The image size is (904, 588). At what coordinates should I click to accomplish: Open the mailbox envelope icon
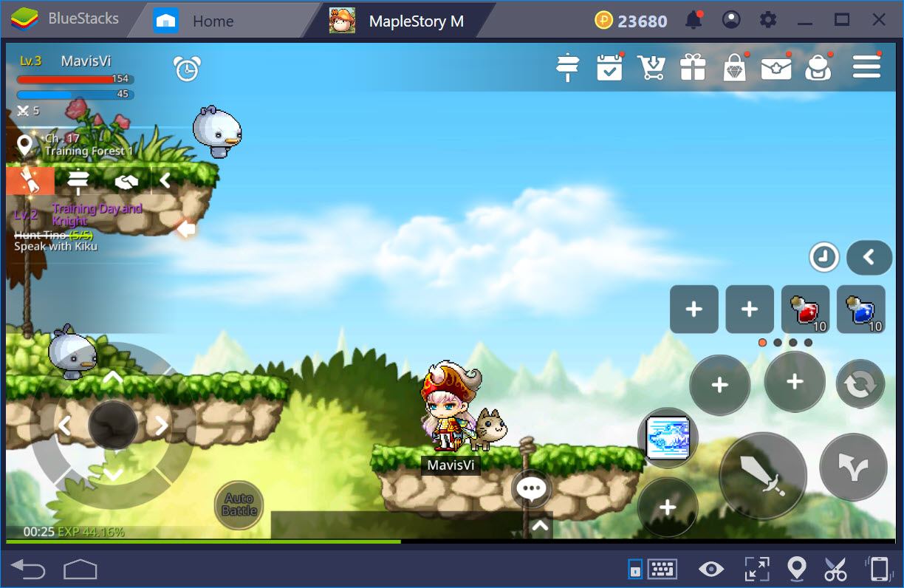pos(775,69)
